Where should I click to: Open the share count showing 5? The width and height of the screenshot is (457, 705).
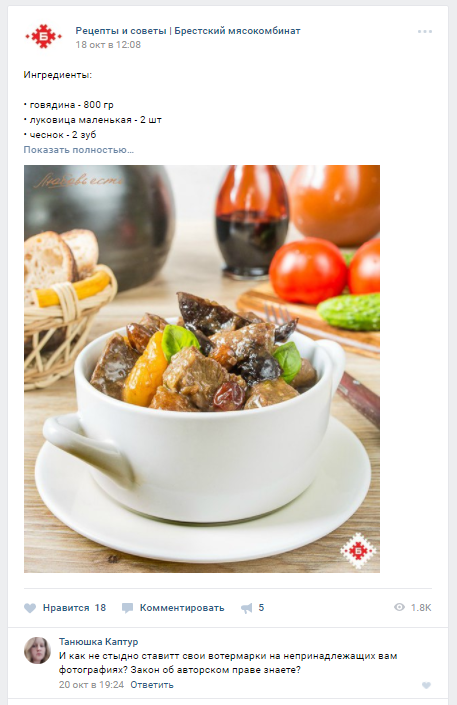click(x=261, y=608)
